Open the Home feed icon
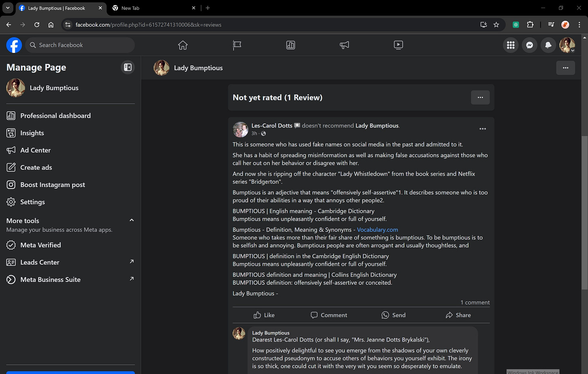 coord(183,45)
